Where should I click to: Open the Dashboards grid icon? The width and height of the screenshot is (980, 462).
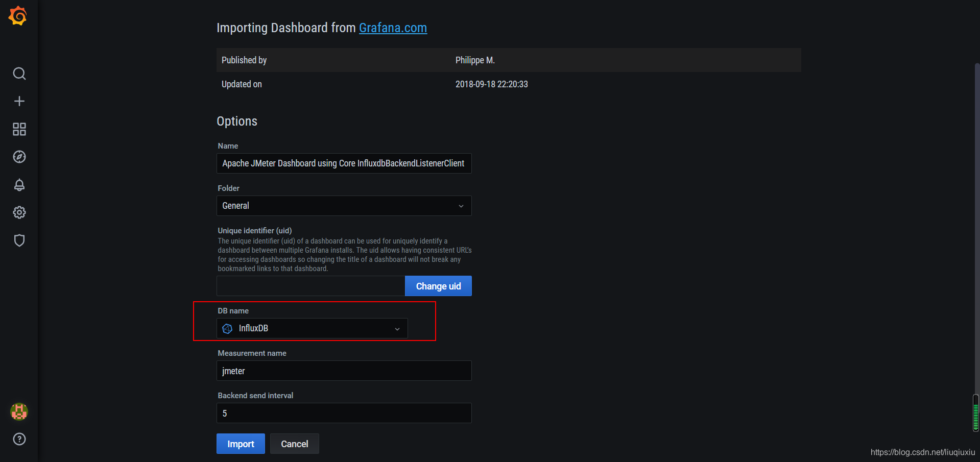pyautogui.click(x=19, y=129)
